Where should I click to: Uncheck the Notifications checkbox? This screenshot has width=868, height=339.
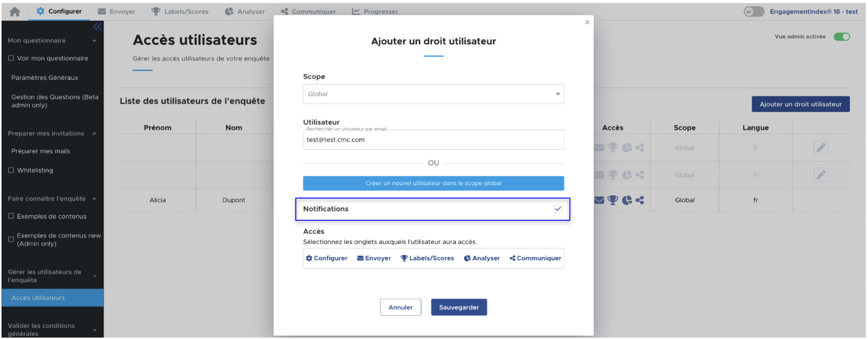(x=557, y=209)
